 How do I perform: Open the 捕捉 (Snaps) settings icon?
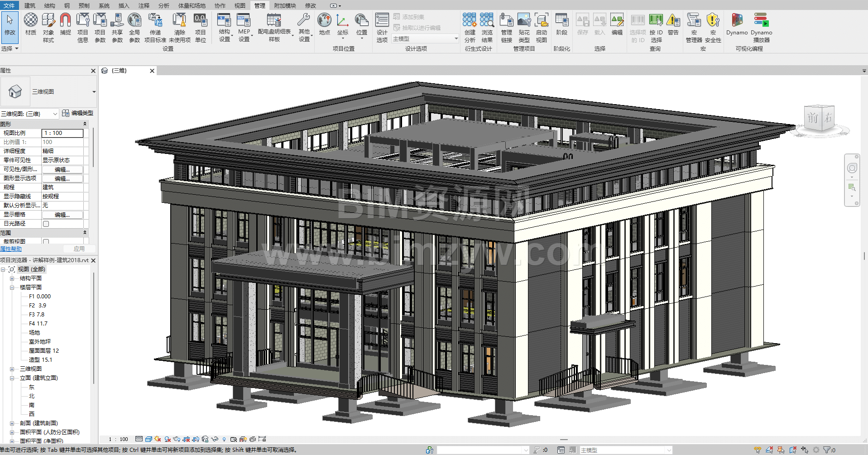[x=66, y=21]
